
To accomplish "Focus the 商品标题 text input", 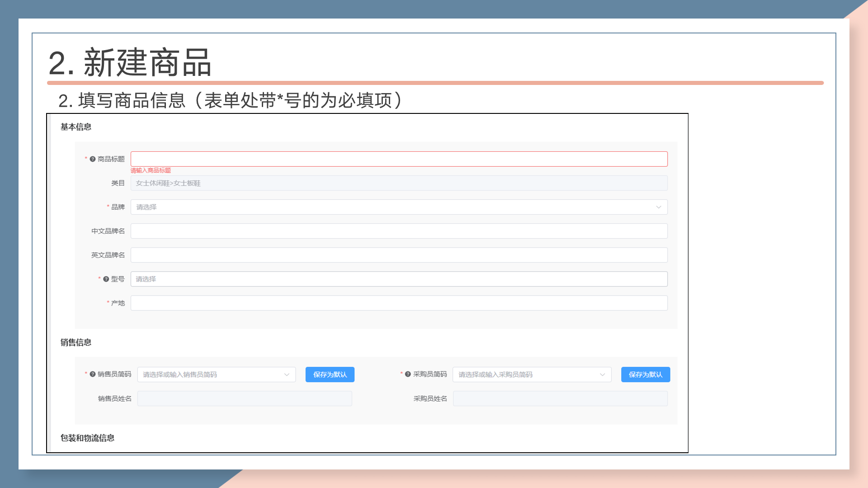I will click(399, 159).
